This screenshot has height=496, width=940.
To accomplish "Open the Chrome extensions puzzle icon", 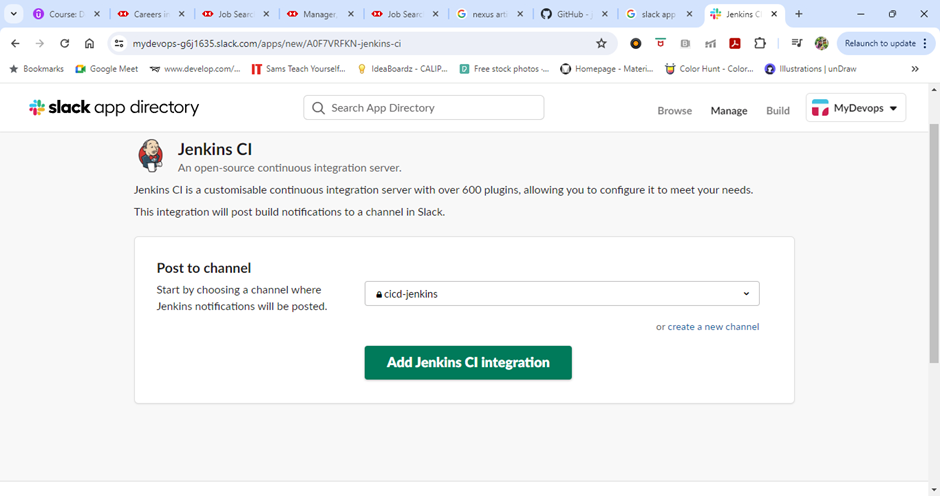I will pos(760,44).
